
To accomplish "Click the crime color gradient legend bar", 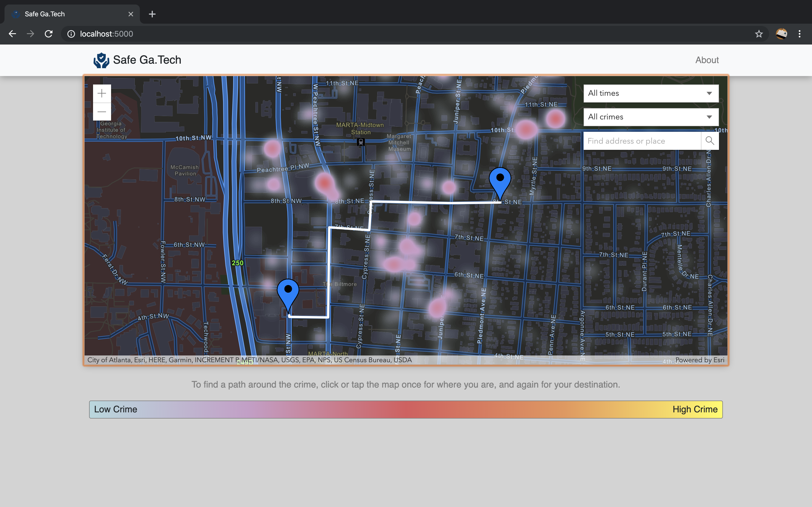I will [406, 410].
